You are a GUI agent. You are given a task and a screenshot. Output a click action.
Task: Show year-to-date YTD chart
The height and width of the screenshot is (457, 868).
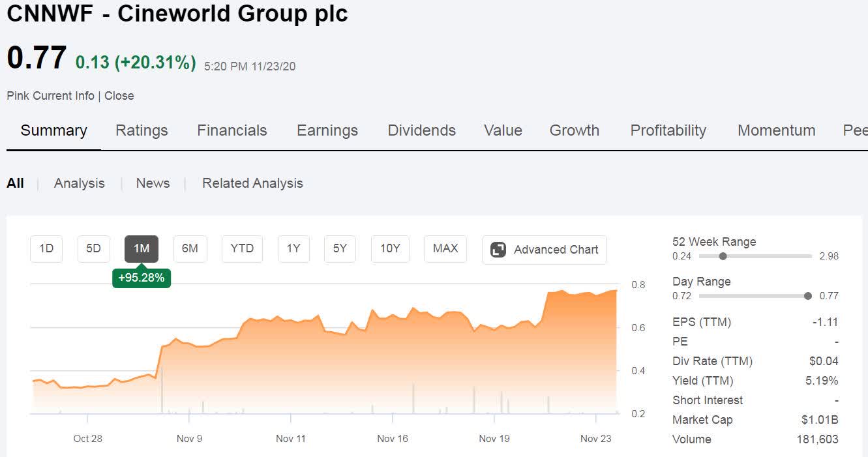tap(242, 249)
